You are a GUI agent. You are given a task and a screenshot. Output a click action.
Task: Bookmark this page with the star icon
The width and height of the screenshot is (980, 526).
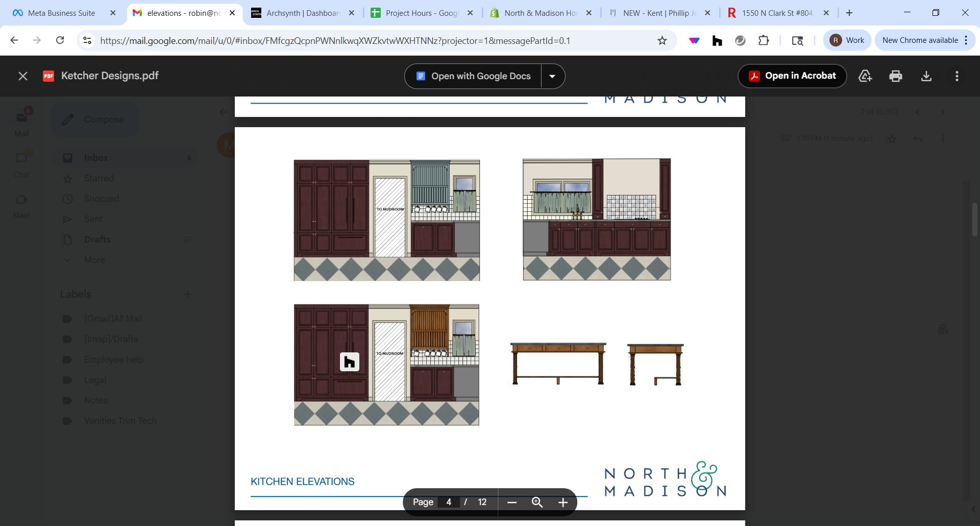[662, 40]
